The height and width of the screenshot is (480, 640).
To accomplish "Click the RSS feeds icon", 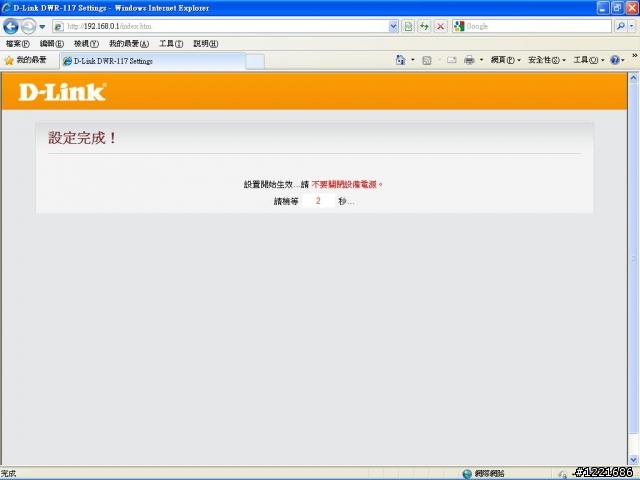I will (x=427, y=60).
